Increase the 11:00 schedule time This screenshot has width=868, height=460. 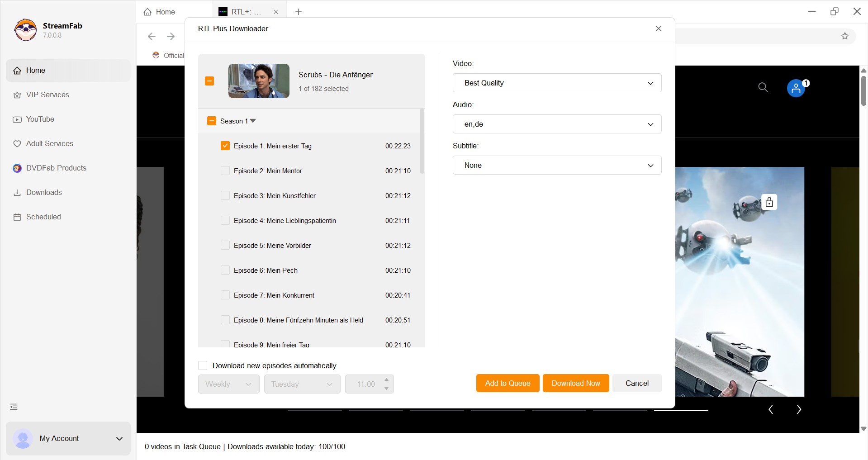(386, 380)
